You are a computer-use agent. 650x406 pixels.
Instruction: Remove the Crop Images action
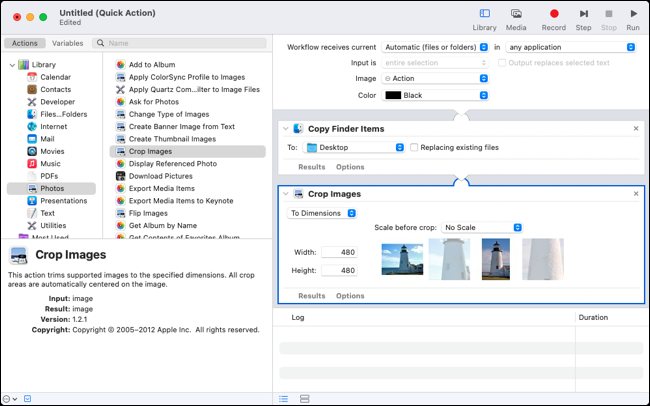point(636,194)
